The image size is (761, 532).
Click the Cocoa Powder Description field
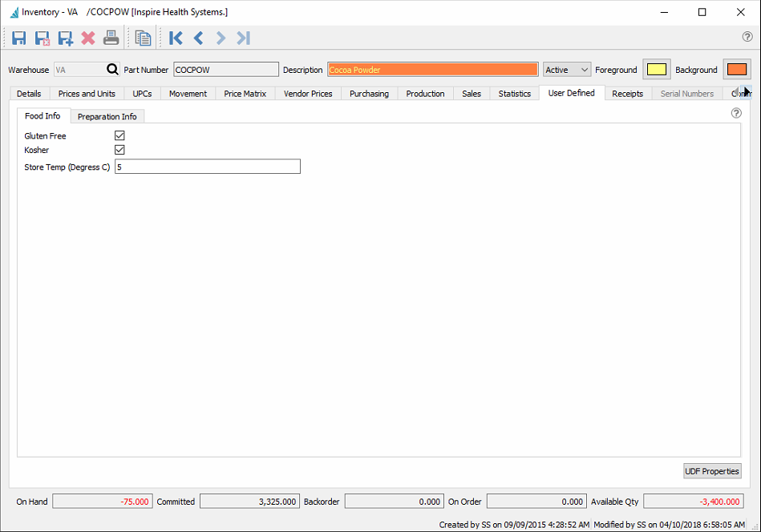(x=433, y=70)
